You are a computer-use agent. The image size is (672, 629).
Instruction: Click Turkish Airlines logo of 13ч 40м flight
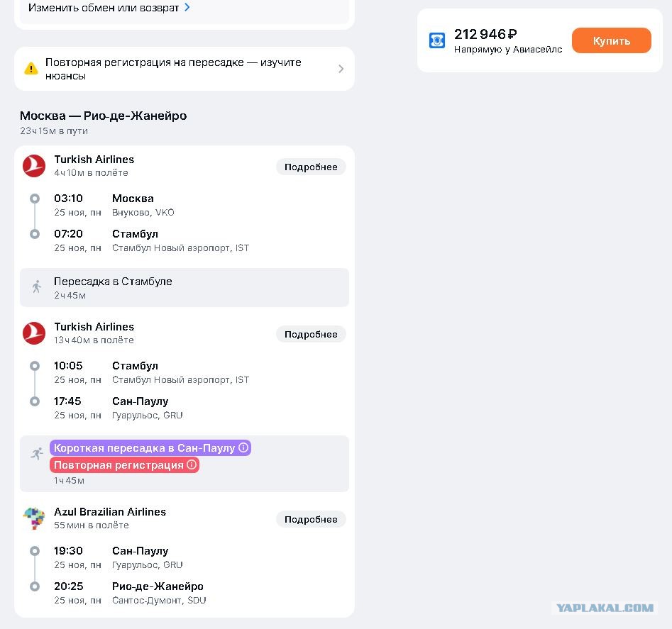pyautogui.click(x=34, y=333)
